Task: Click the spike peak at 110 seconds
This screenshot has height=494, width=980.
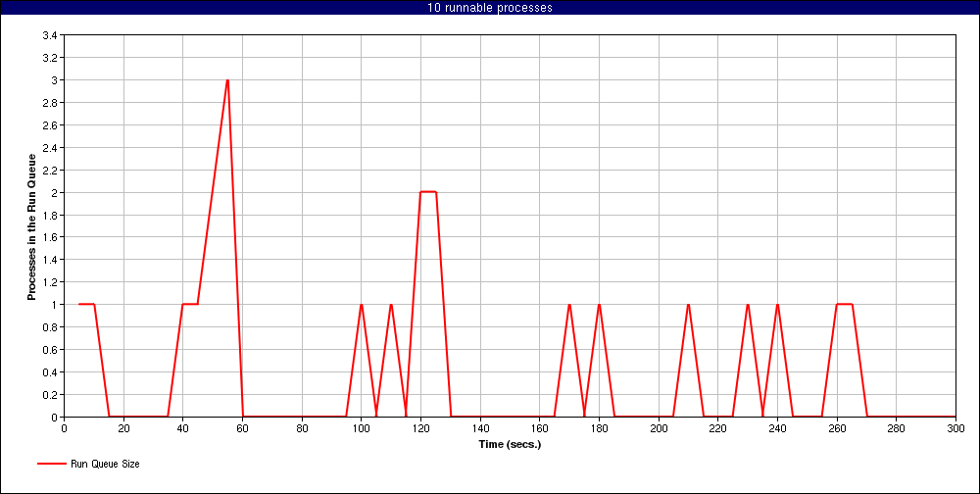Action: [391, 305]
